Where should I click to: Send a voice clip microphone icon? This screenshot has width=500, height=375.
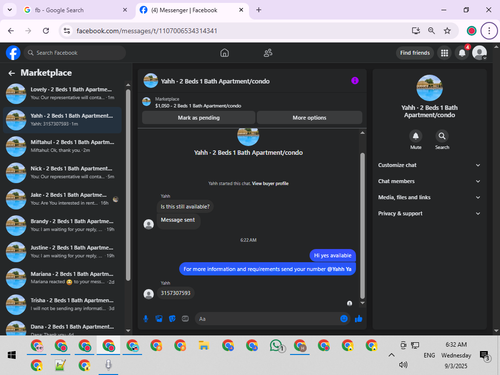click(x=146, y=319)
